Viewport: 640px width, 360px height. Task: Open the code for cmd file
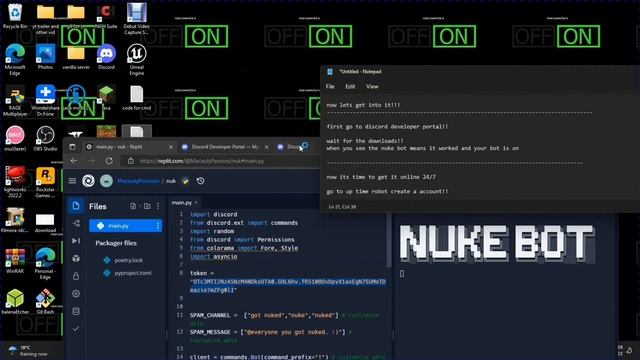coord(137,98)
